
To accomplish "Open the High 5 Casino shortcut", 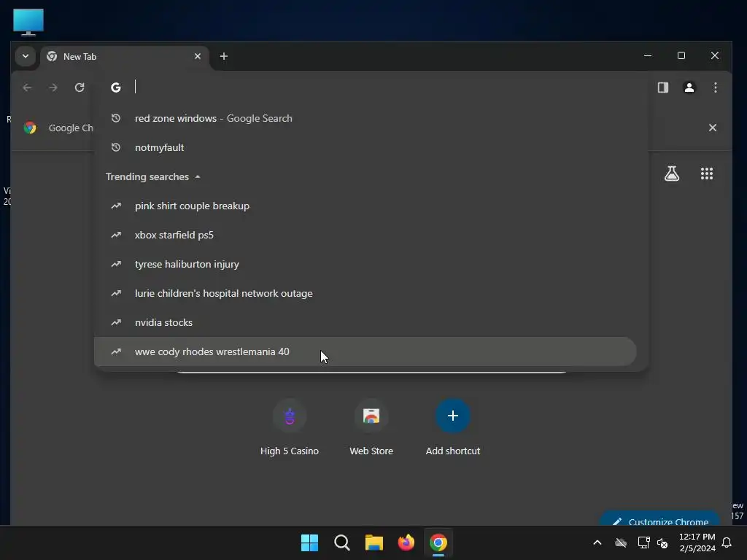I will (289, 427).
